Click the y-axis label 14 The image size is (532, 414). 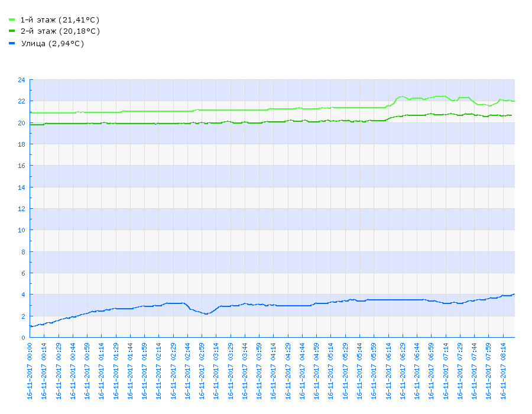coord(21,187)
